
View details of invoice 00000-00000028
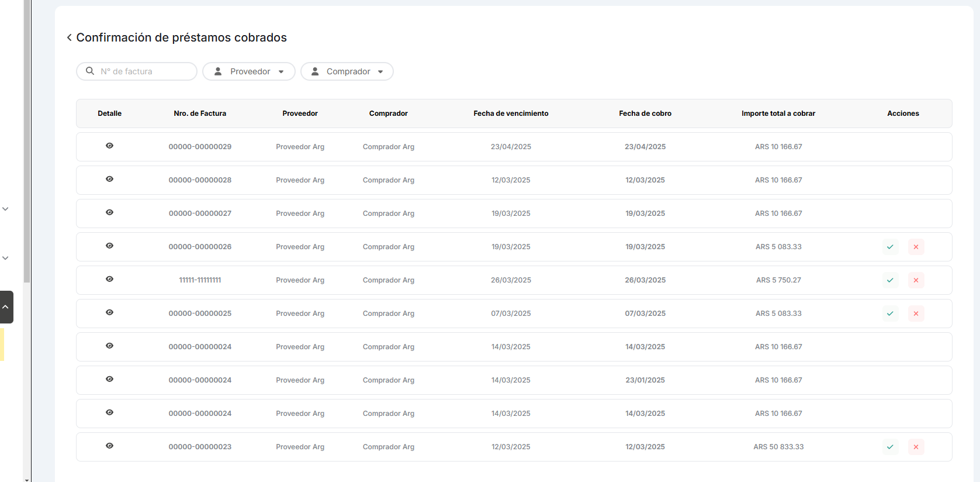[x=109, y=179]
